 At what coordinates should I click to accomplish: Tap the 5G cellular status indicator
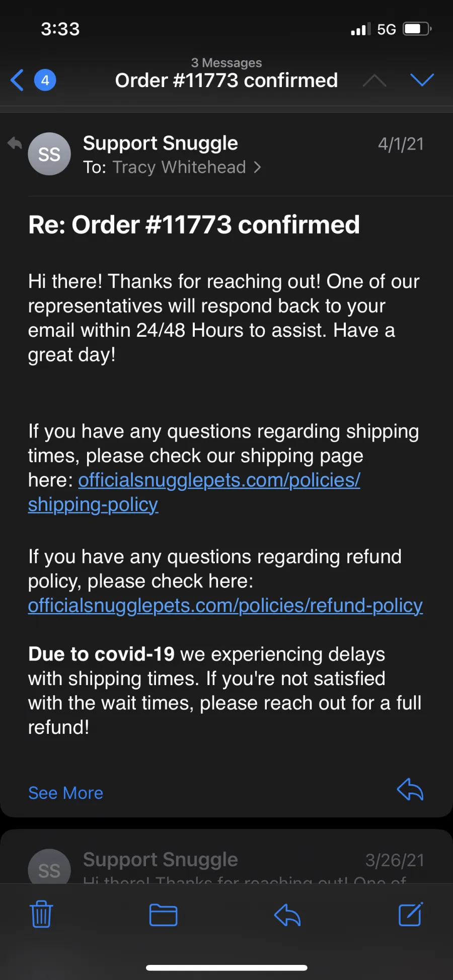pyautogui.click(x=387, y=30)
